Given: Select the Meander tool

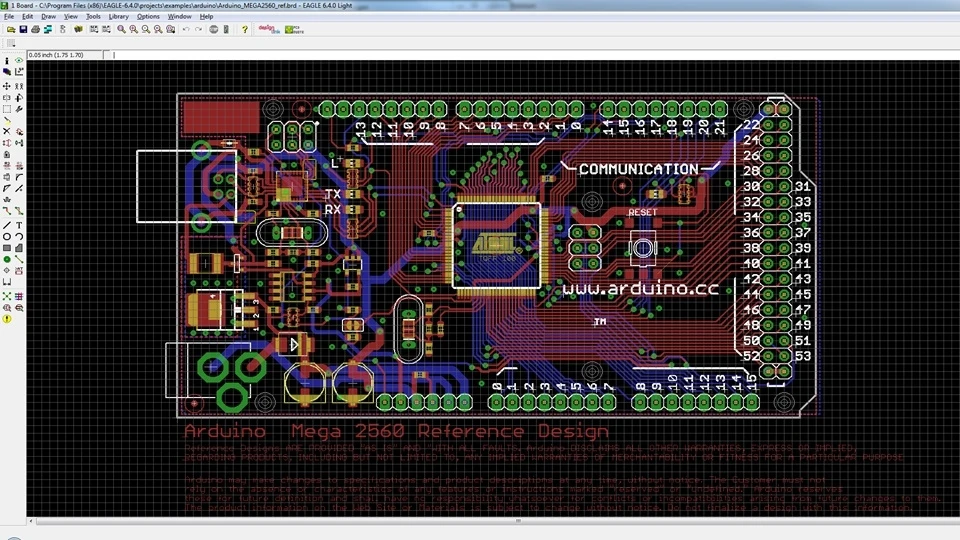Looking at the screenshot, I should click(x=7, y=199).
